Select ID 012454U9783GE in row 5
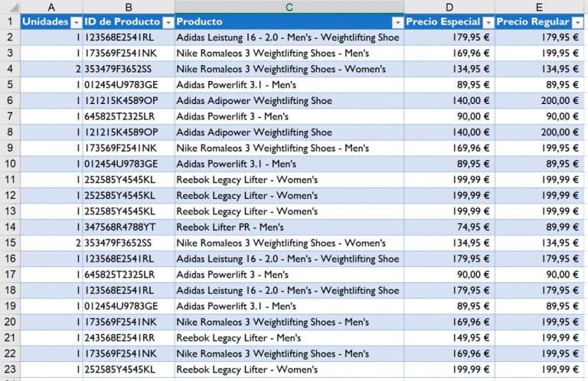This screenshot has width=588, height=381. [129, 85]
